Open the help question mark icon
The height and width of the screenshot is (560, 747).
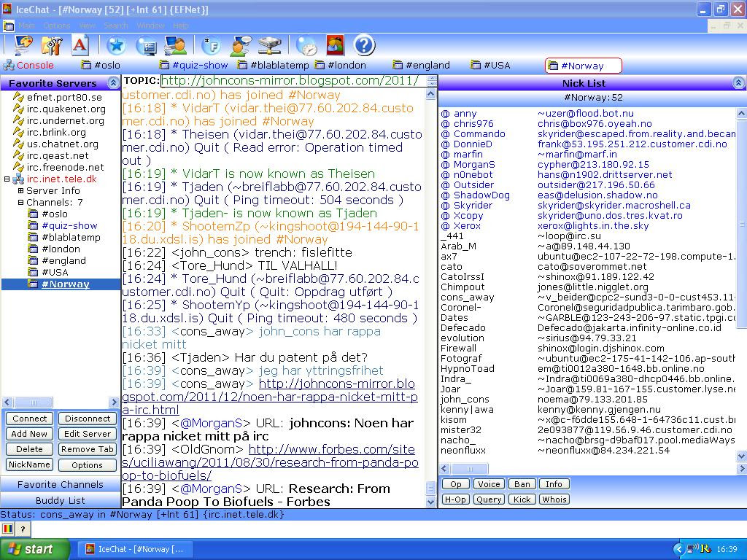tap(365, 46)
